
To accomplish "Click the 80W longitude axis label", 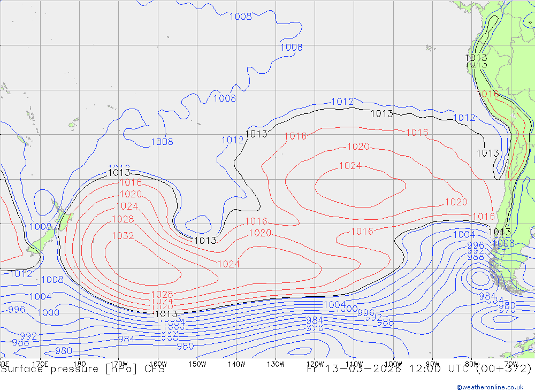I will click(472, 364).
